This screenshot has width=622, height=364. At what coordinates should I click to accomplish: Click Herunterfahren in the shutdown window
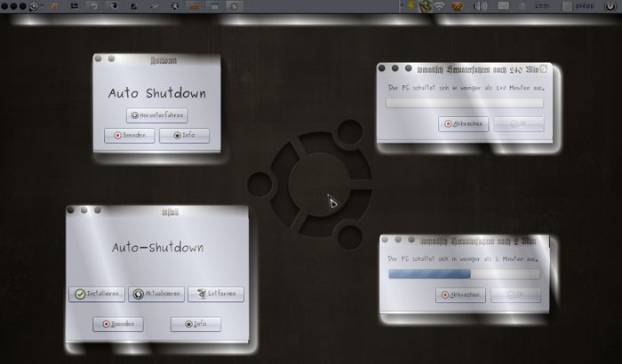(x=157, y=115)
